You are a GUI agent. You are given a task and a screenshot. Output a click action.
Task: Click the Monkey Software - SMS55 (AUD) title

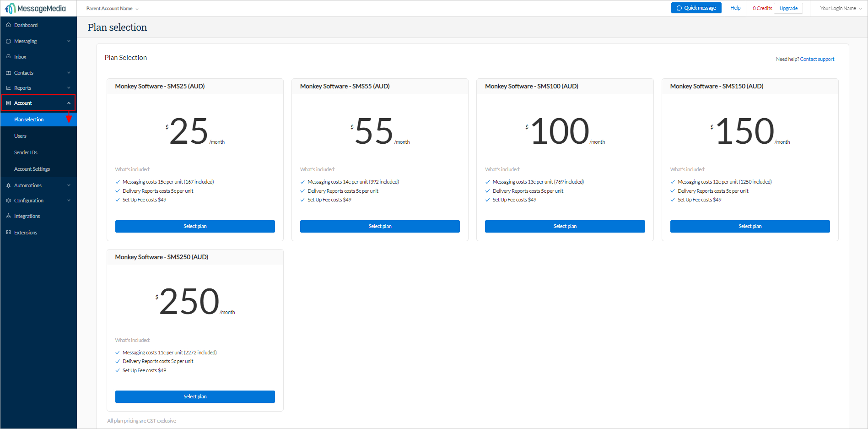click(x=345, y=86)
